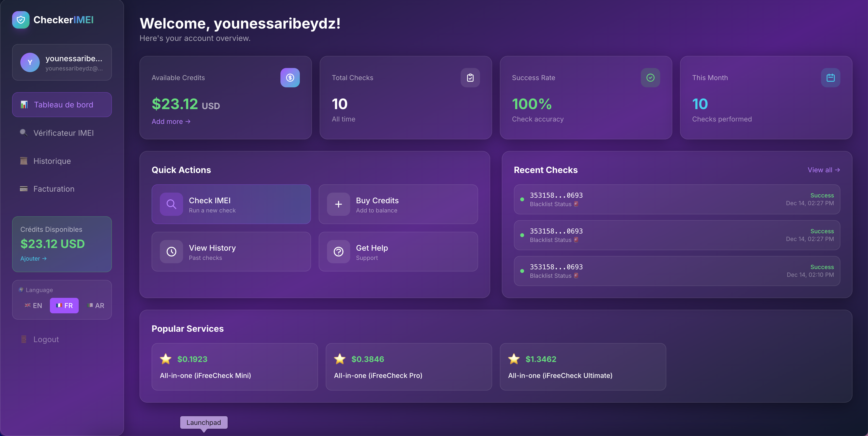The height and width of the screenshot is (436, 868).
Task: Select the FR language option
Action: coord(64,306)
